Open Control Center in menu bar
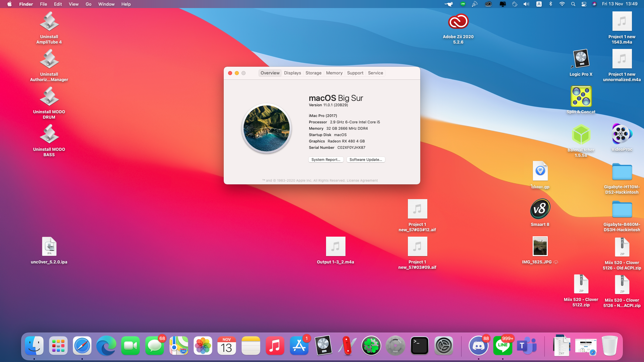This screenshot has height=362, width=644. pyautogui.click(x=584, y=4)
